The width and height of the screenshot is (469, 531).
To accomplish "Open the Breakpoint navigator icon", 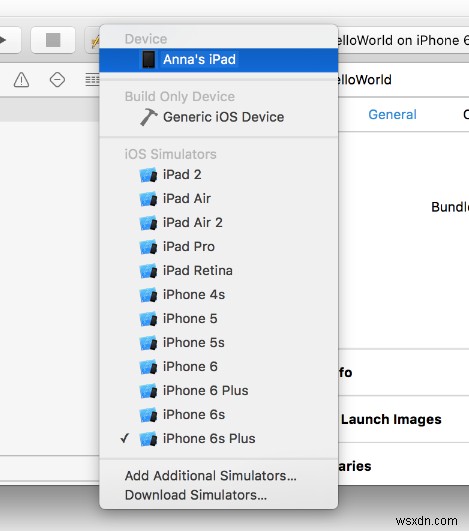I will (57, 80).
